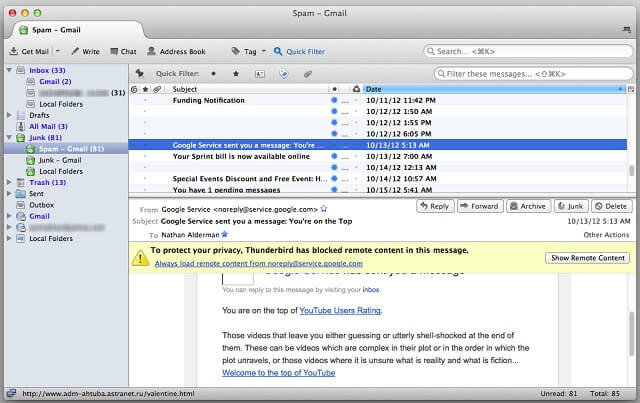Open Local Folders under Inbox
Viewport: 640px width, 403px height.
pos(61,104)
